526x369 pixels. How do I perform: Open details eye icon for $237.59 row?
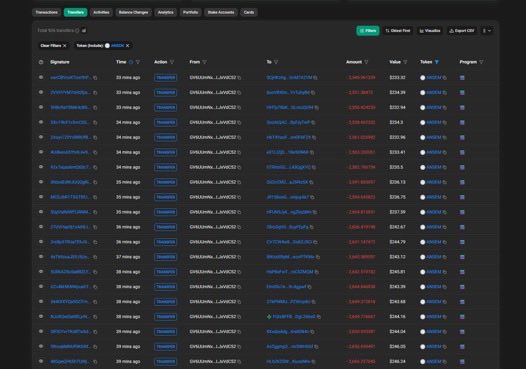pos(41,212)
